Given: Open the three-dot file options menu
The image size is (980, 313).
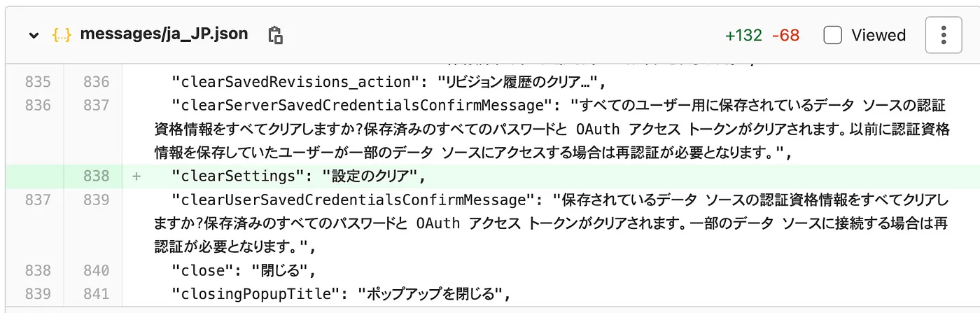Looking at the screenshot, I should click(x=943, y=35).
